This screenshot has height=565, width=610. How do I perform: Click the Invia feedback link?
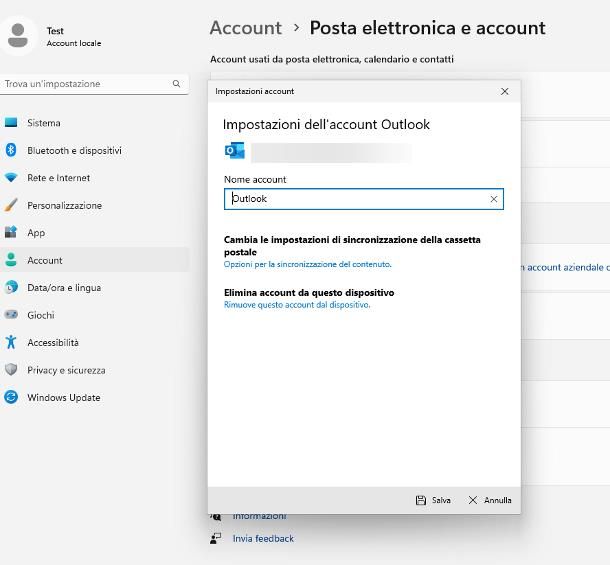tap(263, 539)
